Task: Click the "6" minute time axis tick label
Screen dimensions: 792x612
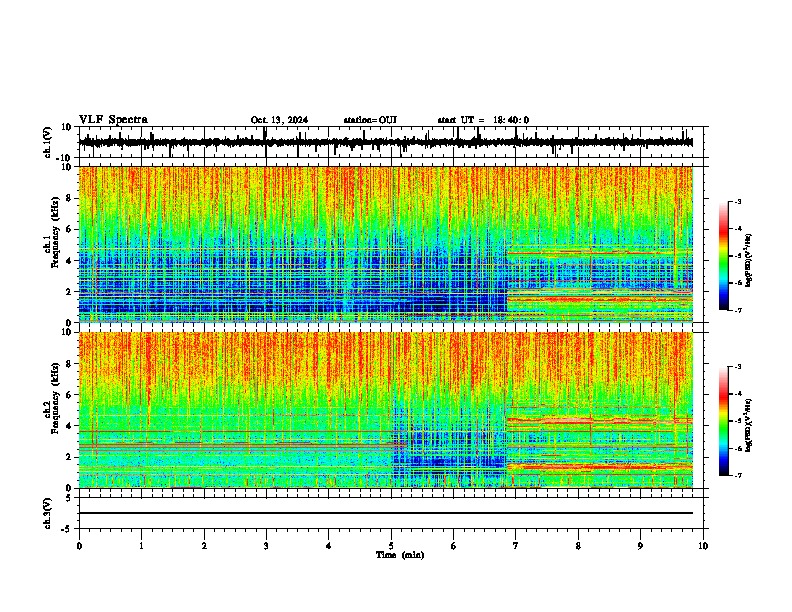Action: [453, 546]
